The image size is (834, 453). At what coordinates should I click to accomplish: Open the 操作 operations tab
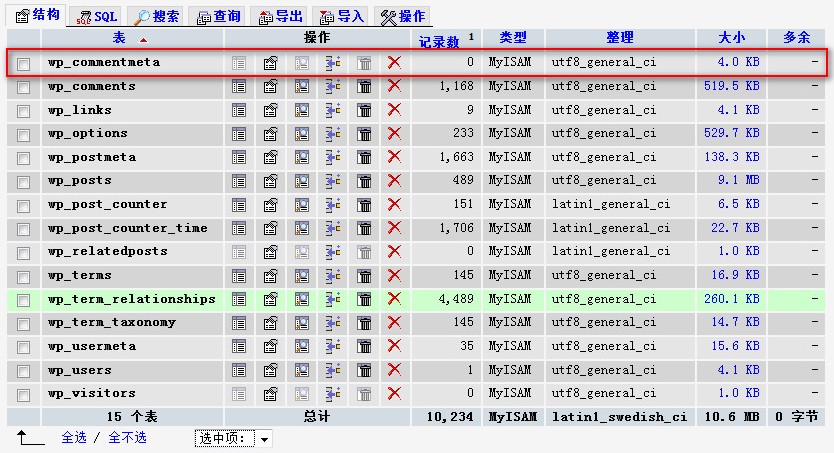click(403, 16)
